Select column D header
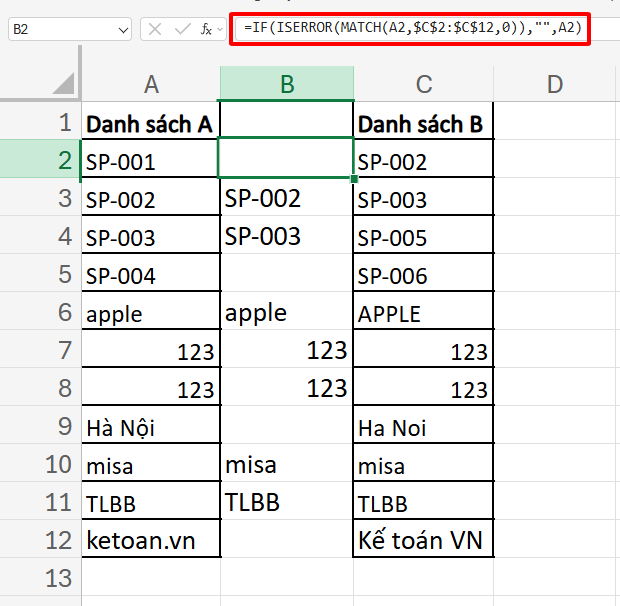Viewport: 620px width, 606px height. pyautogui.click(x=554, y=84)
